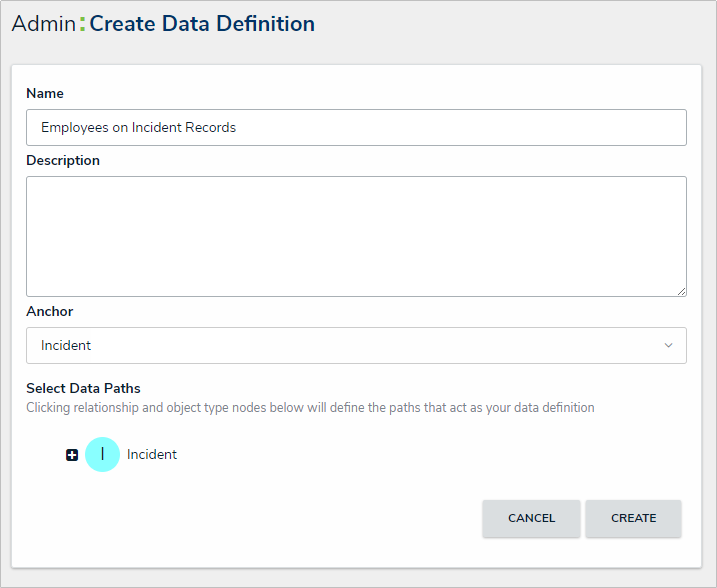Click the Employees on Incident Records text
The height and width of the screenshot is (588, 717).
point(139,128)
